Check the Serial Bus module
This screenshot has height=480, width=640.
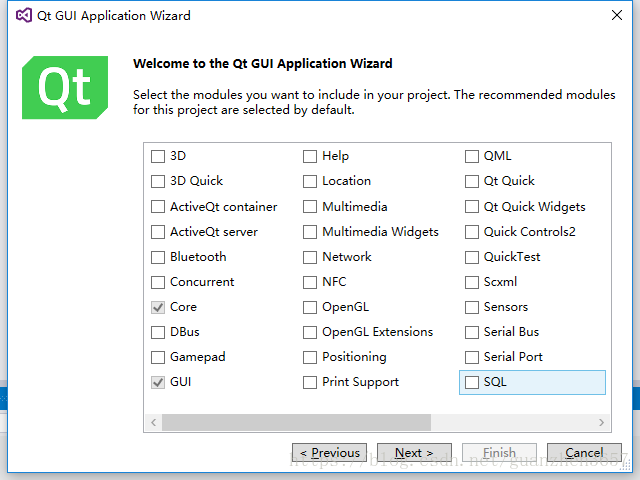click(472, 332)
